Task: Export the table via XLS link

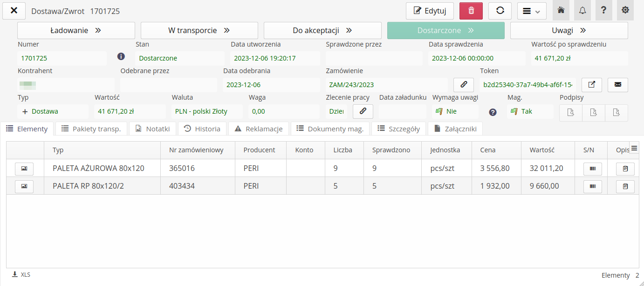Action: coord(21,275)
